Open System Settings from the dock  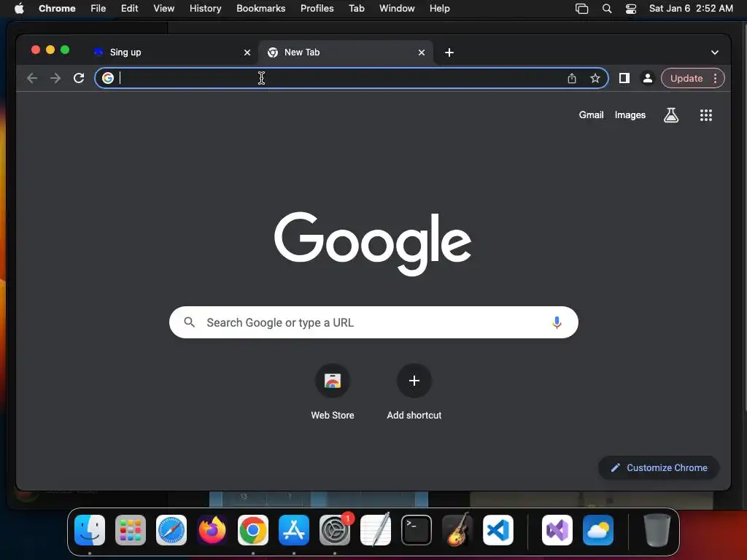[335, 530]
